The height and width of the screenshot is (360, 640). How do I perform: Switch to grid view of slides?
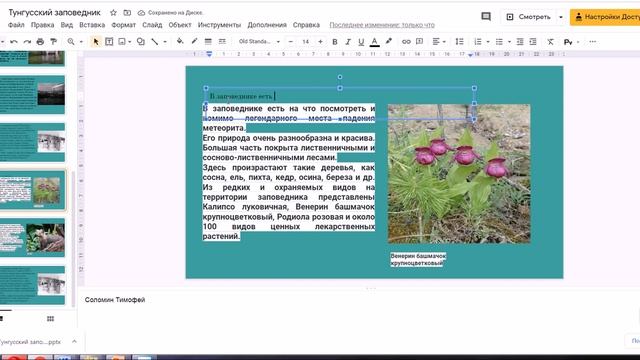pos(50,319)
